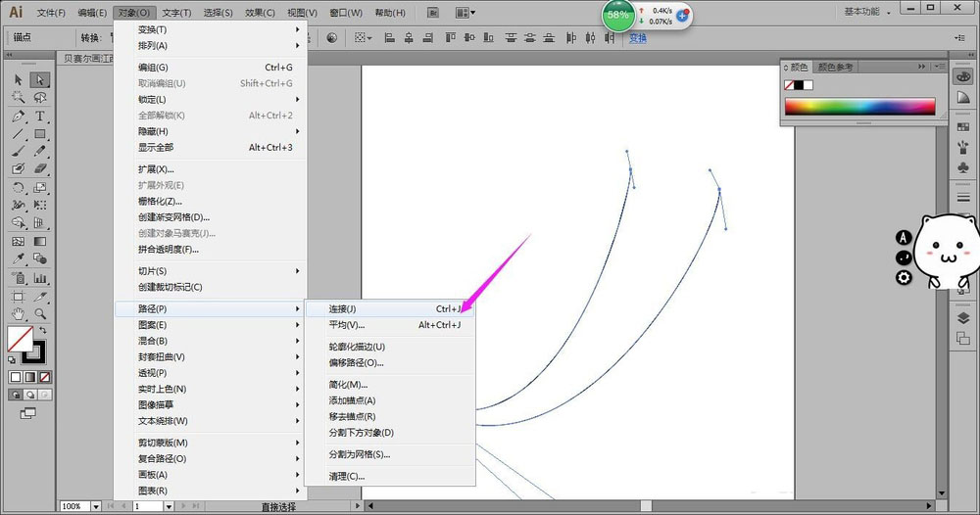Select the Paintbrush tool
The width and height of the screenshot is (980, 515).
click(x=18, y=151)
